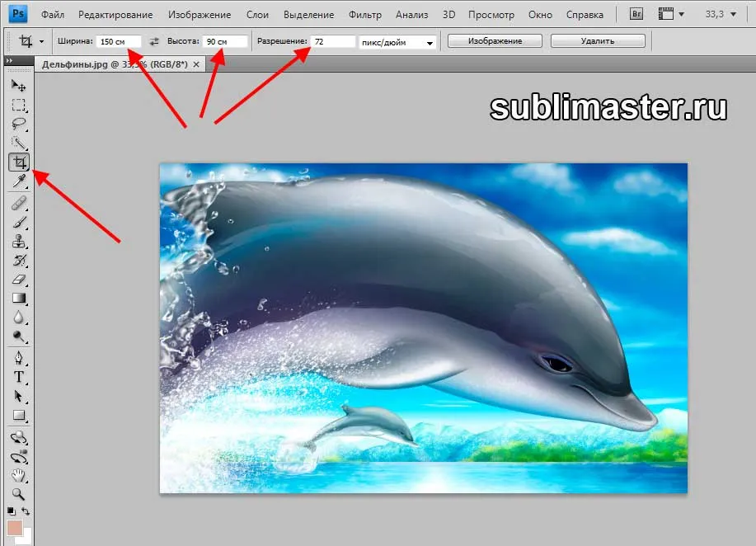
Task: Open the foreground color swatch
Action: (x=15, y=528)
